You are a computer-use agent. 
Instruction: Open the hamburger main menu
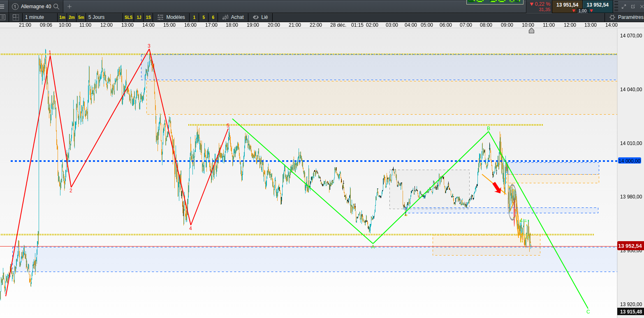(x=3, y=6)
